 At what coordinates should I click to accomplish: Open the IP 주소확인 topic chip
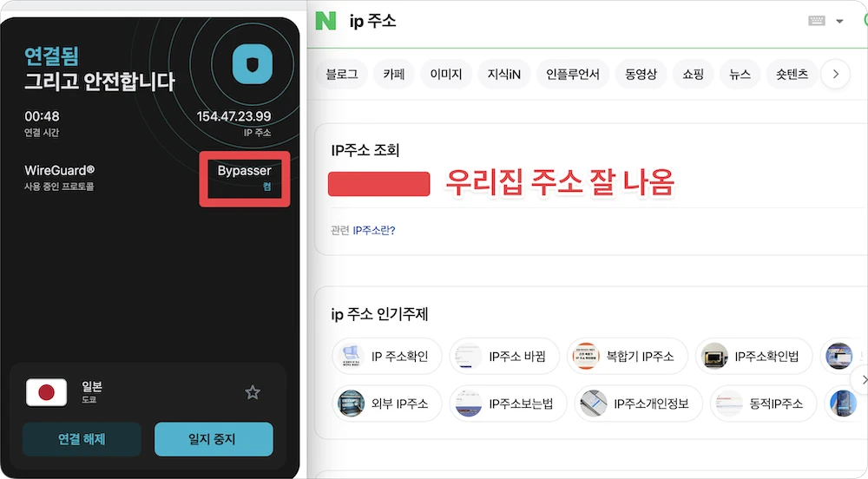click(387, 356)
